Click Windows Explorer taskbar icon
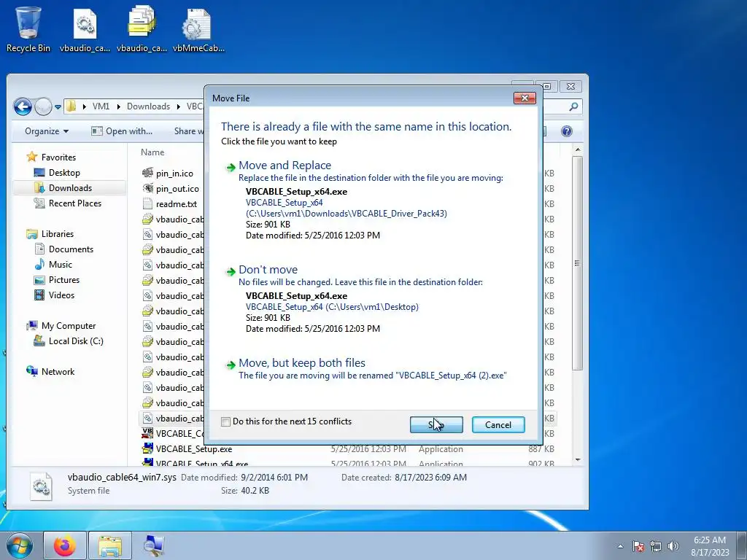 click(x=110, y=545)
